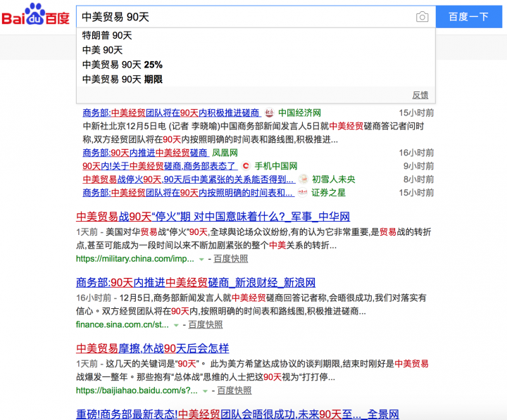Click source name 证券之星
The height and width of the screenshot is (420, 507).
pyautogui.click(x=329, y=193)
